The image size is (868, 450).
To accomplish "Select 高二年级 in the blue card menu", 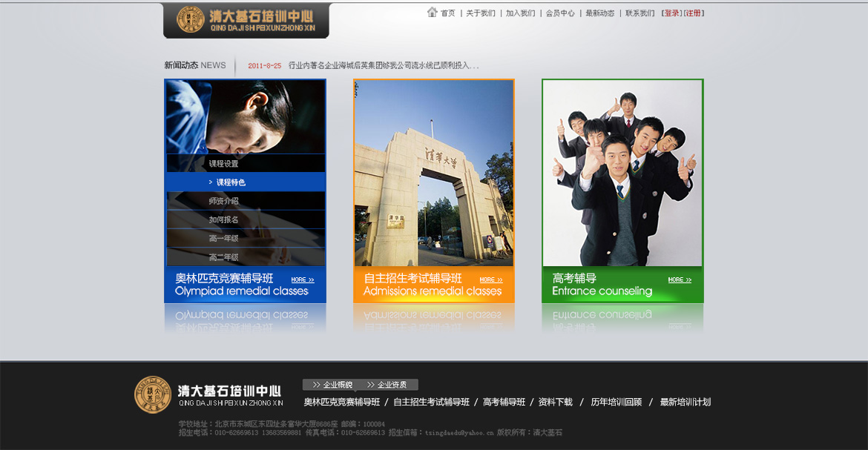I will pos(246,257).
